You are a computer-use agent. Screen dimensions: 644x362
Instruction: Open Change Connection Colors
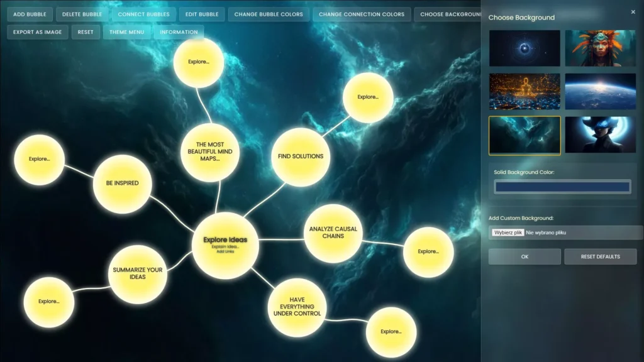click(x=362, y=14)
